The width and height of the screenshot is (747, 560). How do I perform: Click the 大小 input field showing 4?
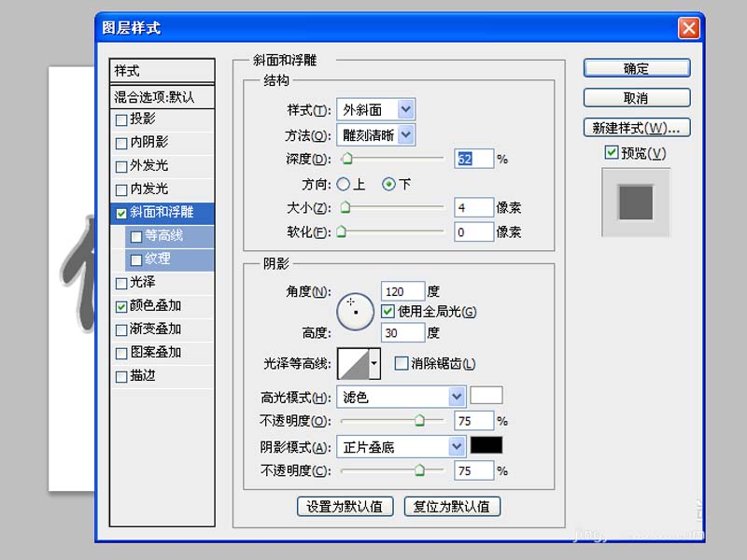coord(473,207)
